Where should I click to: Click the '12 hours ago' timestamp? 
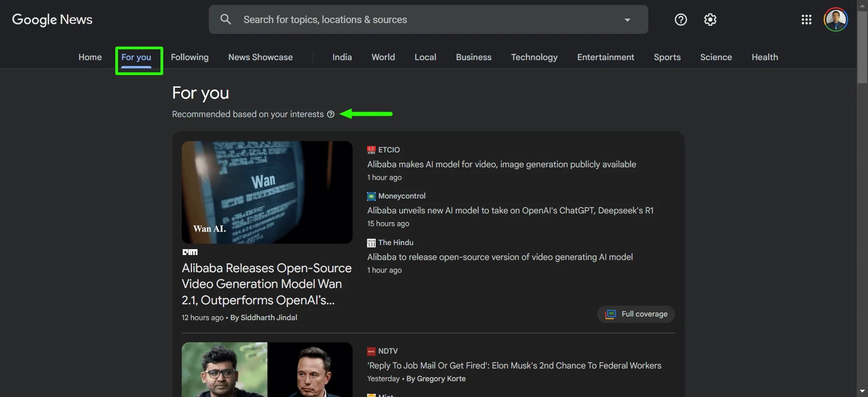point(203,318)
